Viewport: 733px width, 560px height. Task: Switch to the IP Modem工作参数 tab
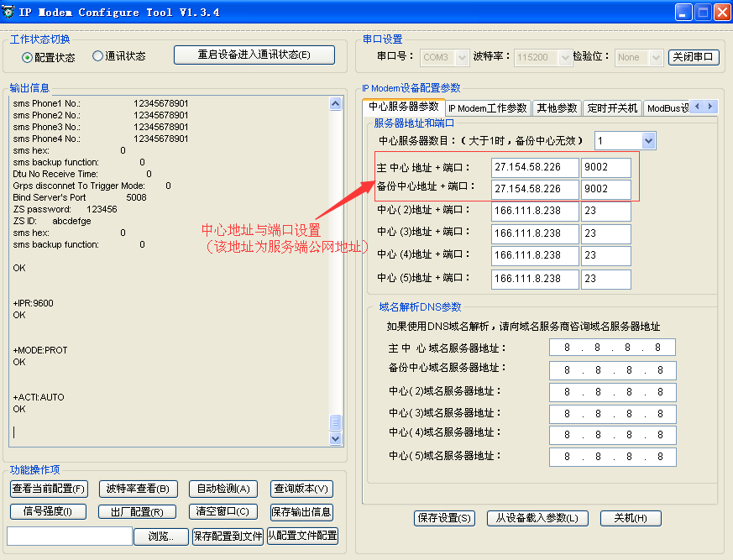pyautogui.click(x=487, y=108)
